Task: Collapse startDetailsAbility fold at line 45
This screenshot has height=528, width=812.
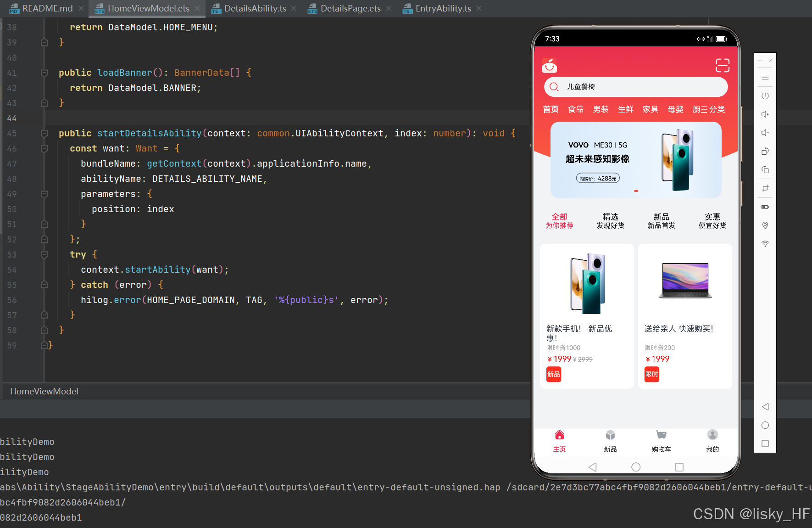Action: 44,133
